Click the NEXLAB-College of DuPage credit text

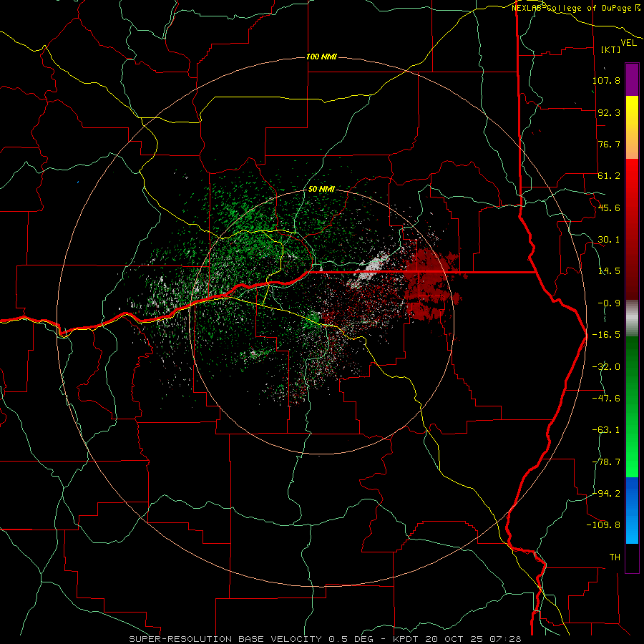click(575, 7)
